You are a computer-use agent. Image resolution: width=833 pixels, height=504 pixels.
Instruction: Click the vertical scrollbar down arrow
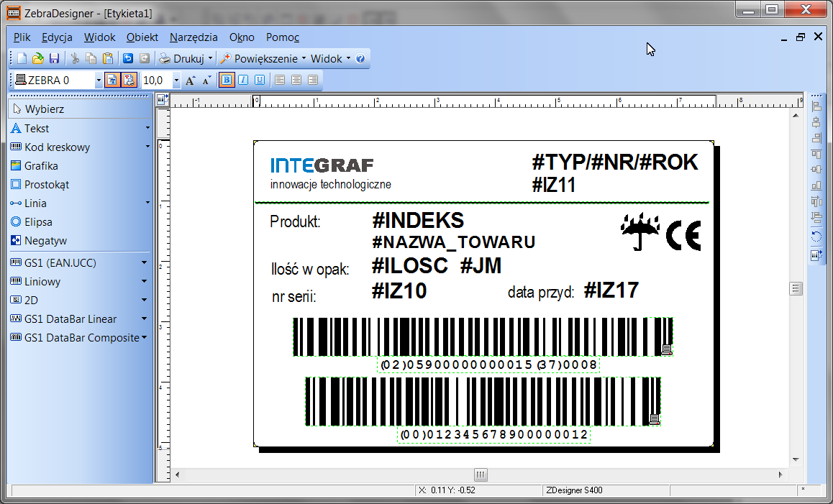796,460
